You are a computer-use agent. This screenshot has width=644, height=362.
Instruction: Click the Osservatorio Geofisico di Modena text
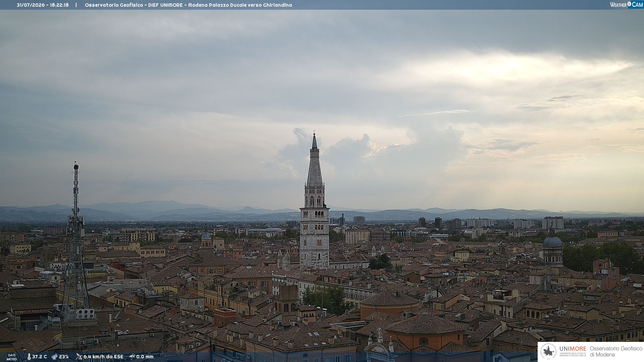pyautogui.click(x=616, y=352)
